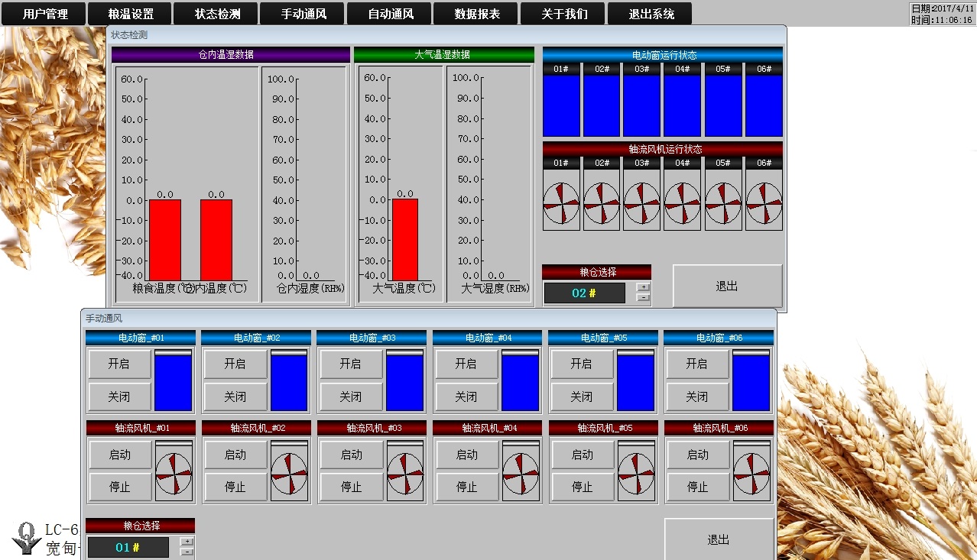Click the 02 # granary number field
977x560 pixels.
(584, 293)
